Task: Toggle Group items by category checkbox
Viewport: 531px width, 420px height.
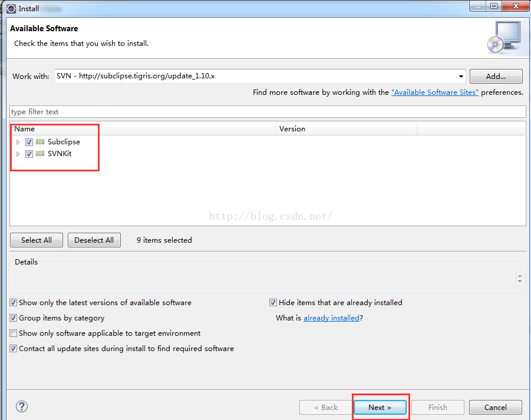Action: (x=13, y=318)
